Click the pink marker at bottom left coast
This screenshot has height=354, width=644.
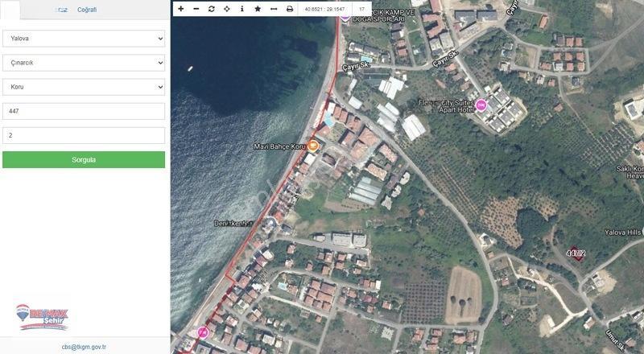coord(203,331)
